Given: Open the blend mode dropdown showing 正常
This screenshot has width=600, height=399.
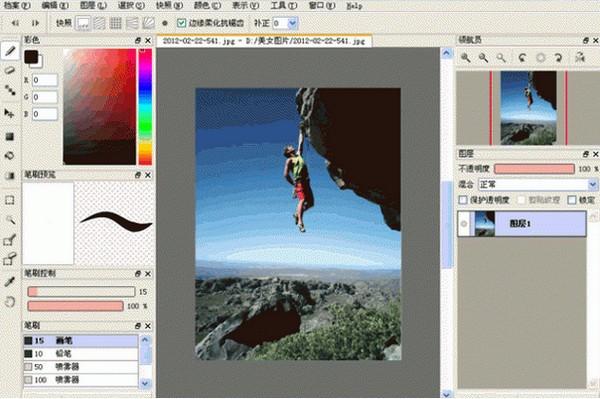Looking at the screenshot, I should click(x=593, y=185).
